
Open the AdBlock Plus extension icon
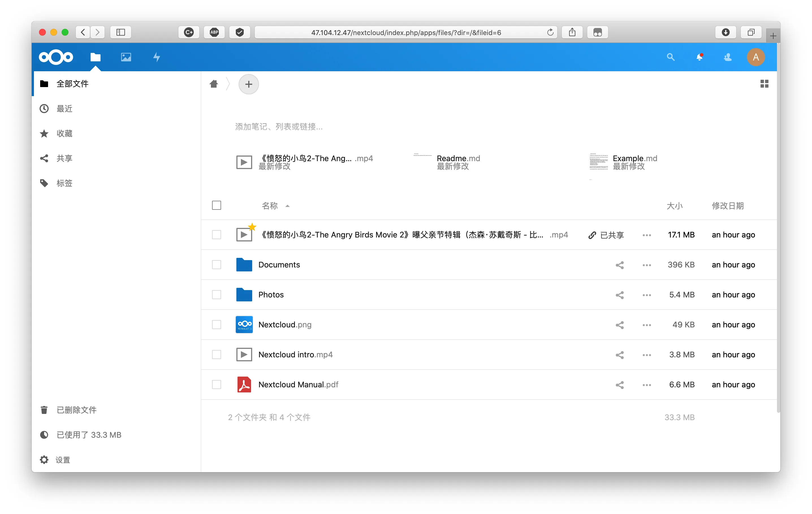click(214, 33)
